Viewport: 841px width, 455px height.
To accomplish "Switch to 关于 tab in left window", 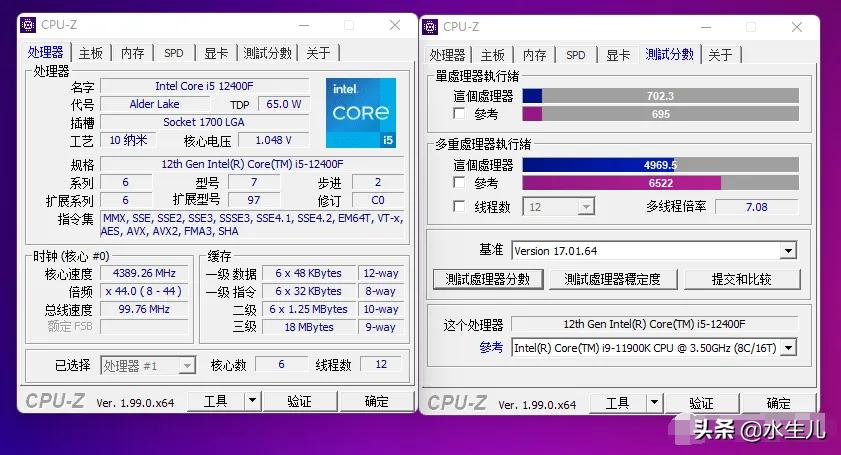I will pos(318,53).
